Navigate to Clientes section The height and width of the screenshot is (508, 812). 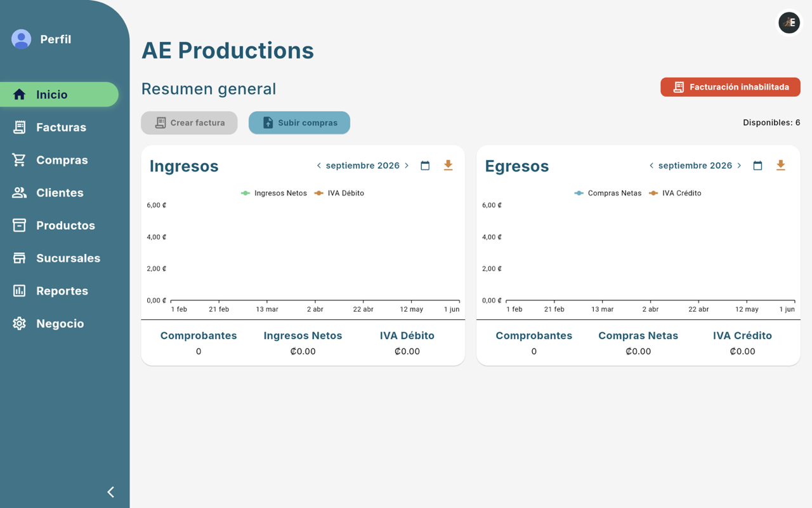[60, 192]
